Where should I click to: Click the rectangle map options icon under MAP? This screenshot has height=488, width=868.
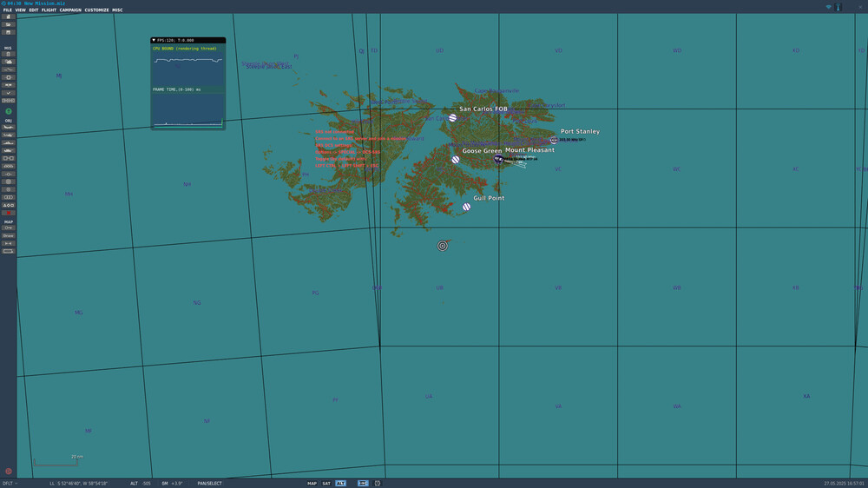point(9,252)
